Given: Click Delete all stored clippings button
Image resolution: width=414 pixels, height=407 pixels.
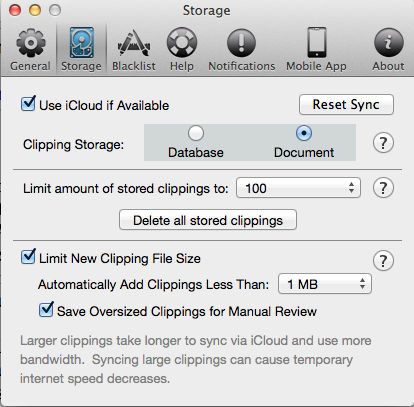Looking at the screenshot, I should coord(208,220).
